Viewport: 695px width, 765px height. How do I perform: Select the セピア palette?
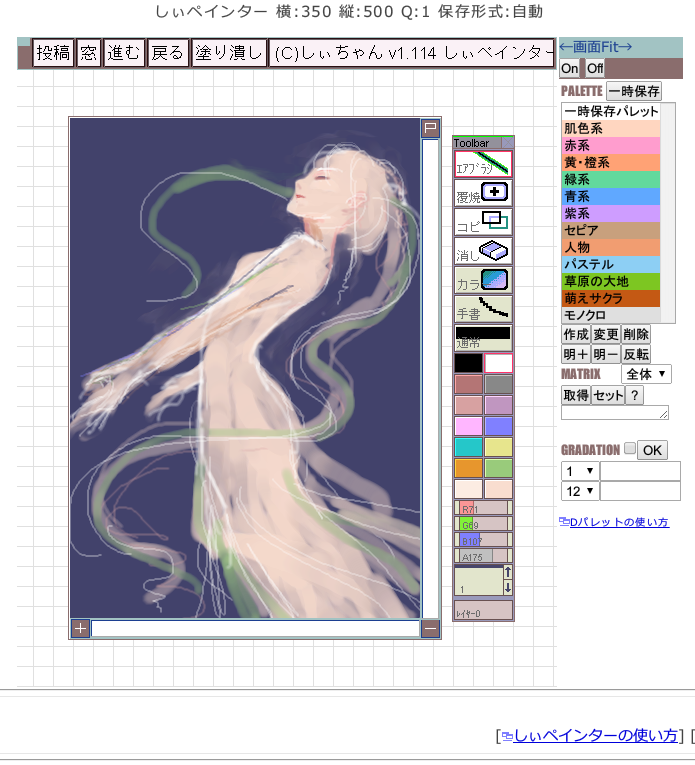[x=611, y=230]
